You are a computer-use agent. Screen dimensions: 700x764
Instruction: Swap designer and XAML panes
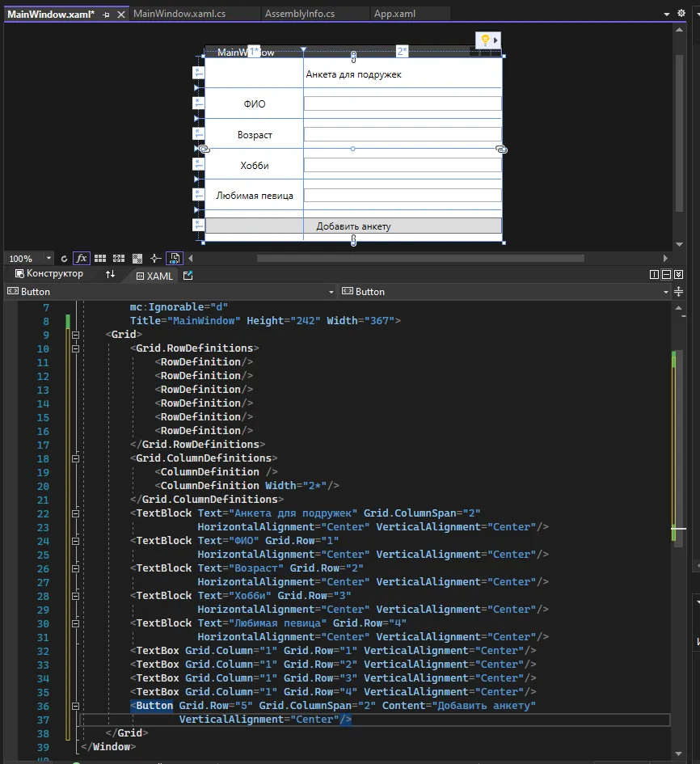pyautogui.click(x=111, y=274)
